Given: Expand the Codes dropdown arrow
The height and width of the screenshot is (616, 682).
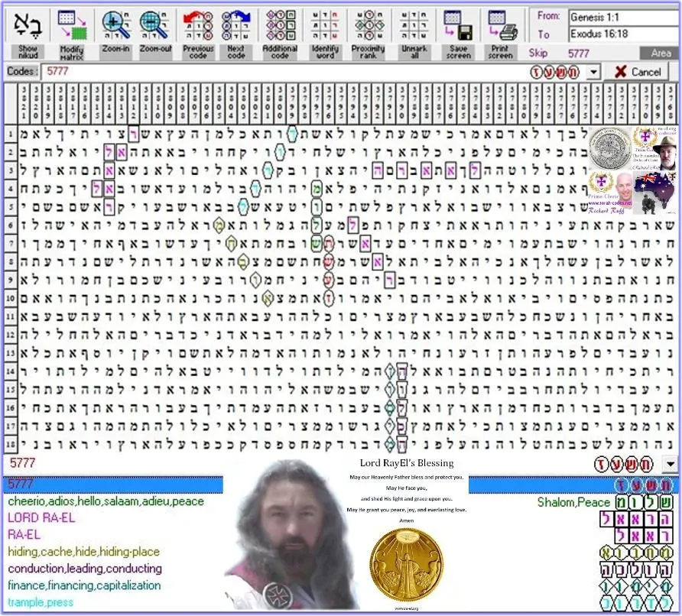Looking at the screenshot, I should point(594,72).
